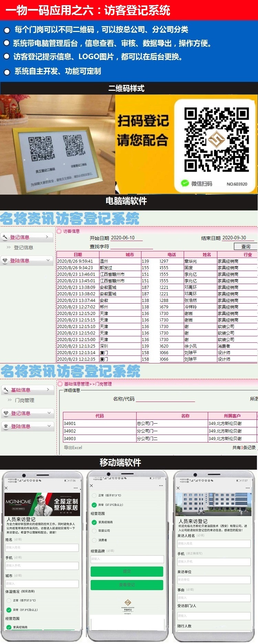Tap the 城市 input field on the MGTNHOME phone
Viewport: 258px width, 644px height.
pyautogui.click(x=42, y=583)
